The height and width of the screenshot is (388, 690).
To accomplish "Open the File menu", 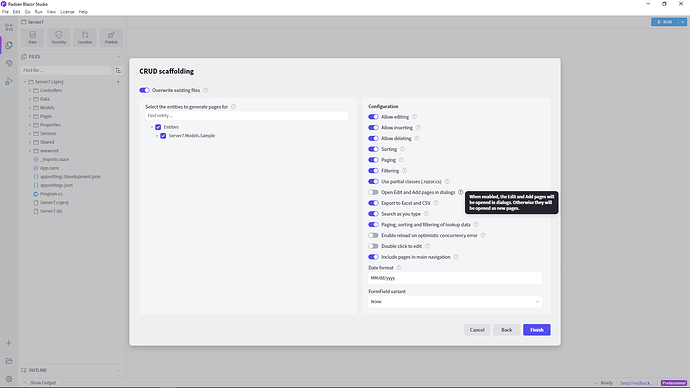I will pos(5,12).
